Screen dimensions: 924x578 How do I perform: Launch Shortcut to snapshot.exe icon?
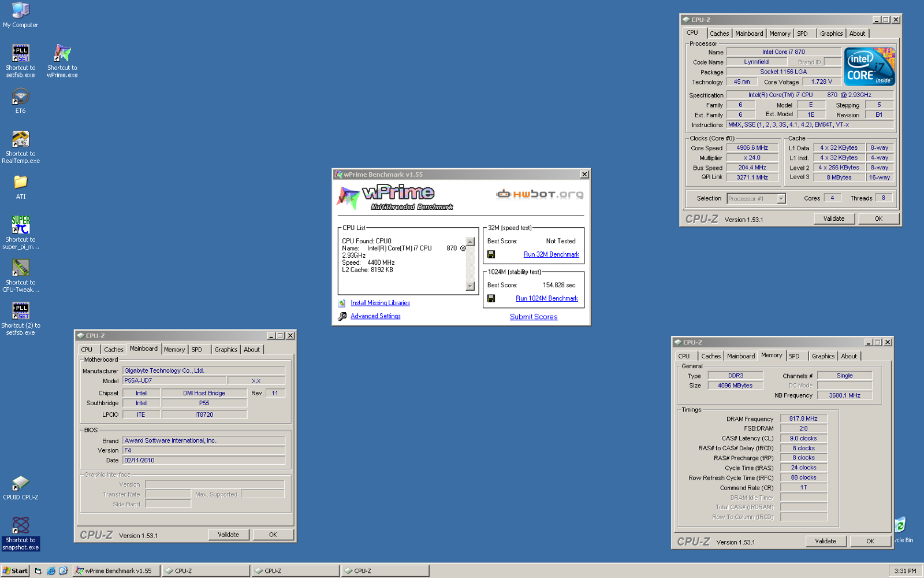point(20,533)
